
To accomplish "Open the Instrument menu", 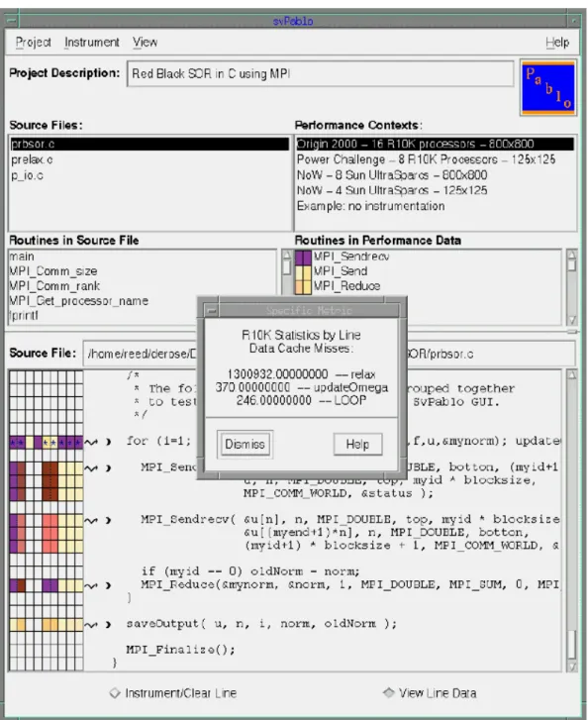I will coord(92,43).
